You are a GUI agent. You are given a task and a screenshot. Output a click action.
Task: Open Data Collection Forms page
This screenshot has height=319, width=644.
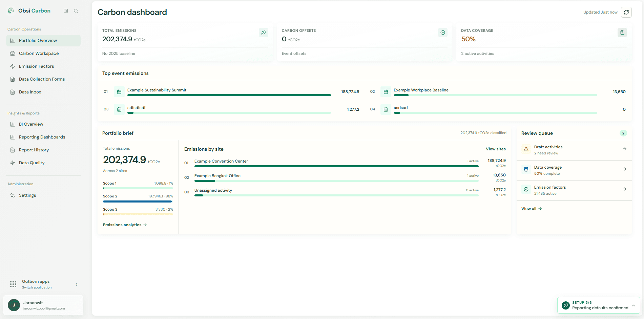coord(43,79)
